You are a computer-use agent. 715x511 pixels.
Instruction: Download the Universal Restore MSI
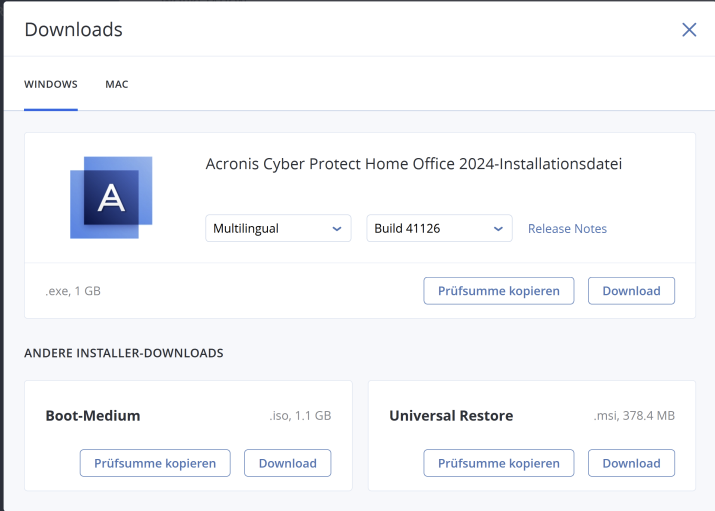click(631, 463)
